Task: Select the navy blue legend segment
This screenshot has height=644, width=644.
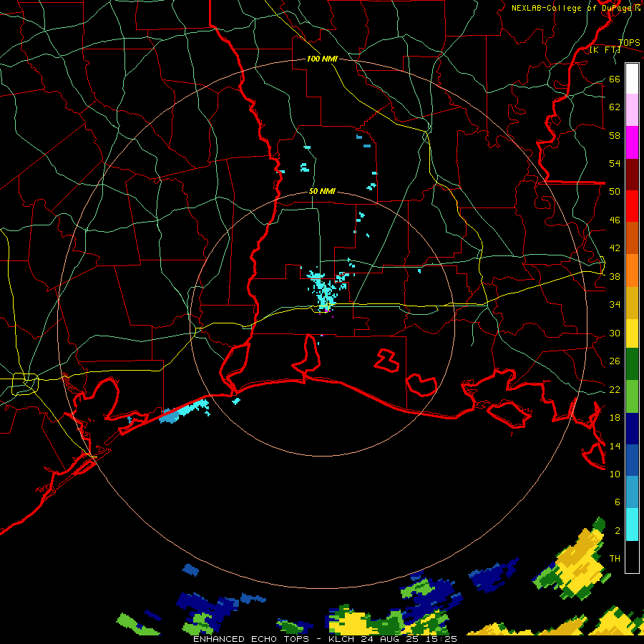Action: (x=632, y=429)
